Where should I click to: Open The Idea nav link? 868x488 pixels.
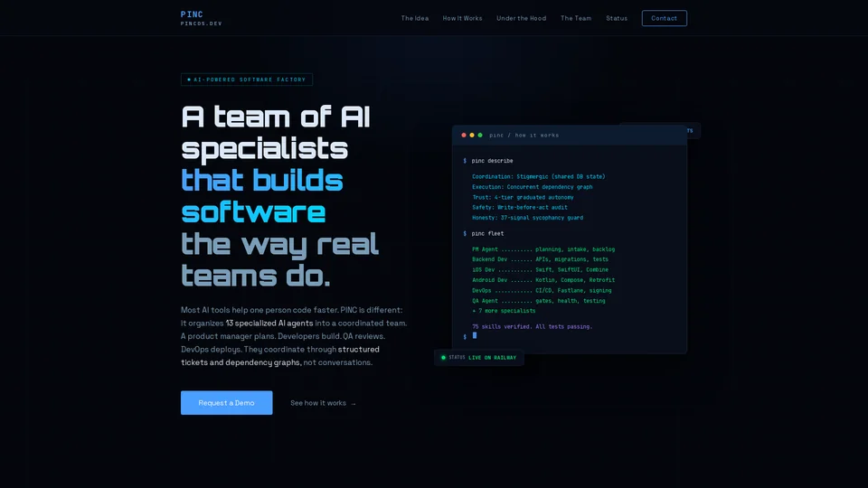click(415, 18)
